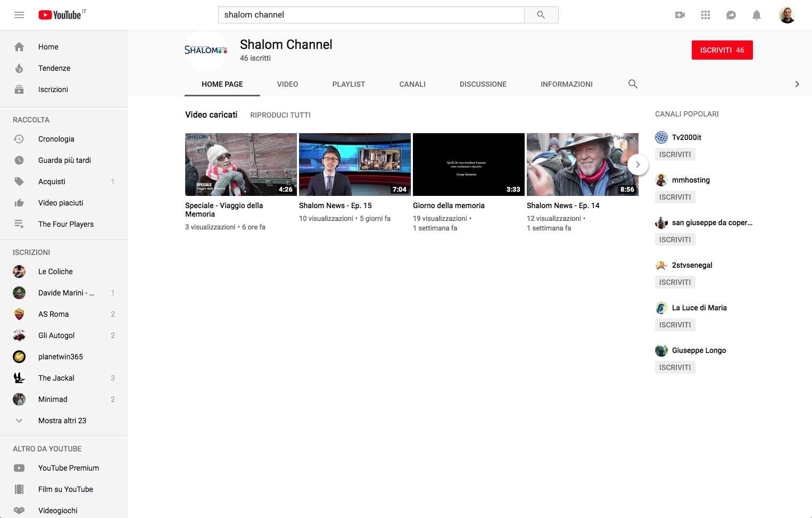Open Speciale Viaggio della Memoria thumbnail

241,165
